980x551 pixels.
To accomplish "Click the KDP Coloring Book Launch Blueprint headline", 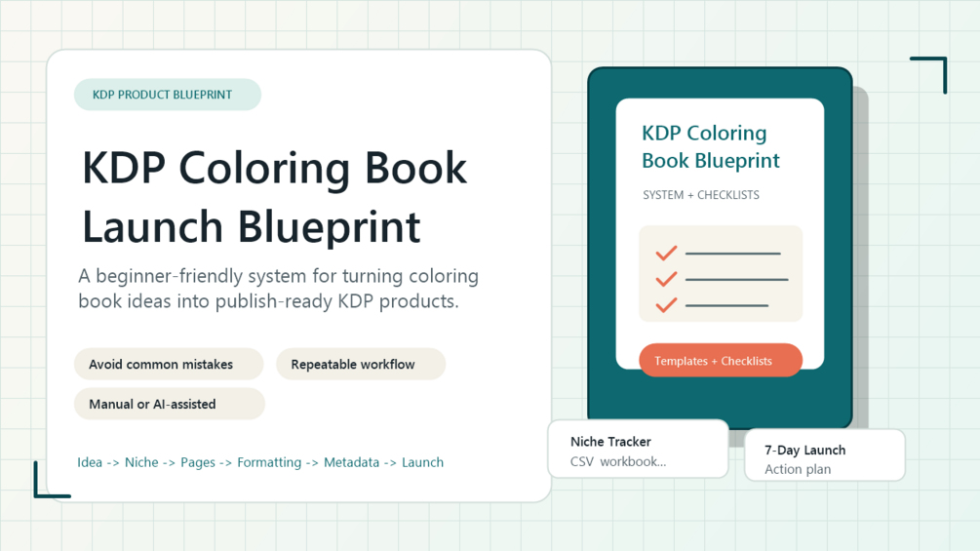I will (274, 196).
